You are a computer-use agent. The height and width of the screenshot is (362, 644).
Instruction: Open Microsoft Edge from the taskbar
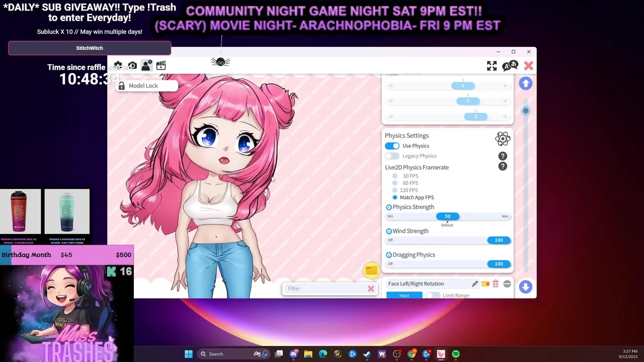[x=323, y=354]
